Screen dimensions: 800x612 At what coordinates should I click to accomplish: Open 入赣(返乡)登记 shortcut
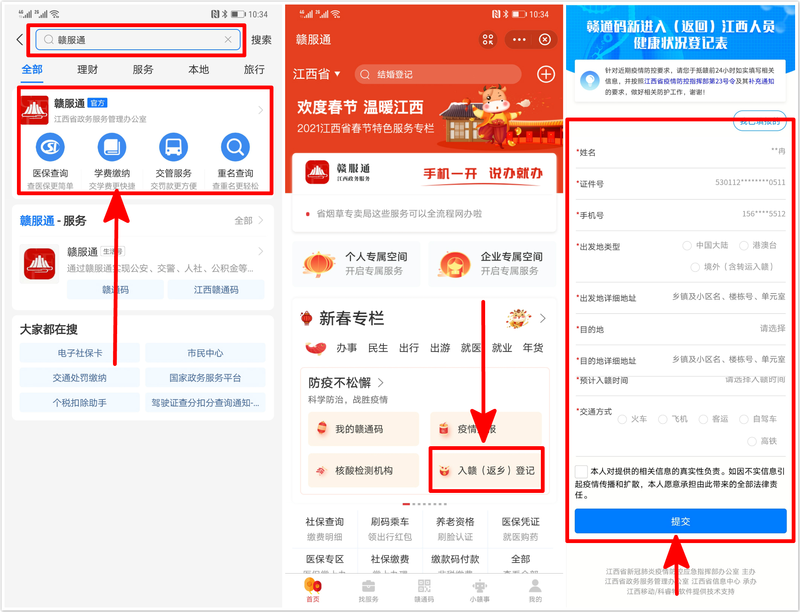[487, 470]
